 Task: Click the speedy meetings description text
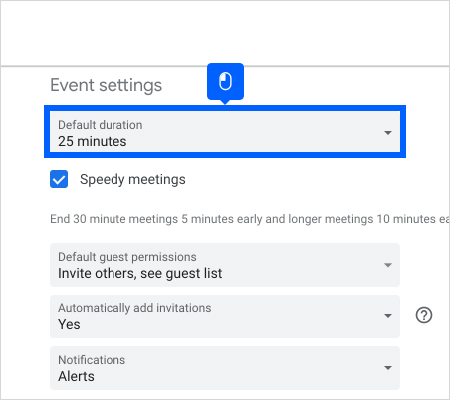click(250, 219)
